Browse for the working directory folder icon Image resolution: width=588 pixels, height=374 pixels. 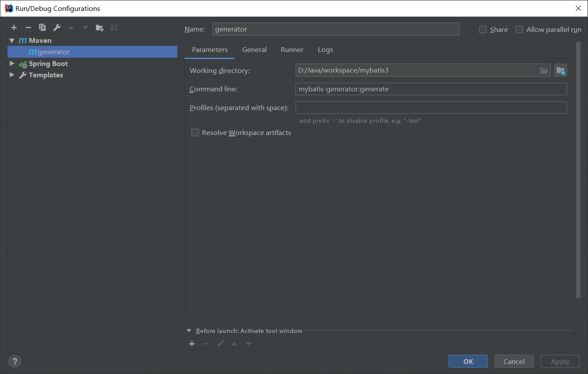[x=544, y=70]
